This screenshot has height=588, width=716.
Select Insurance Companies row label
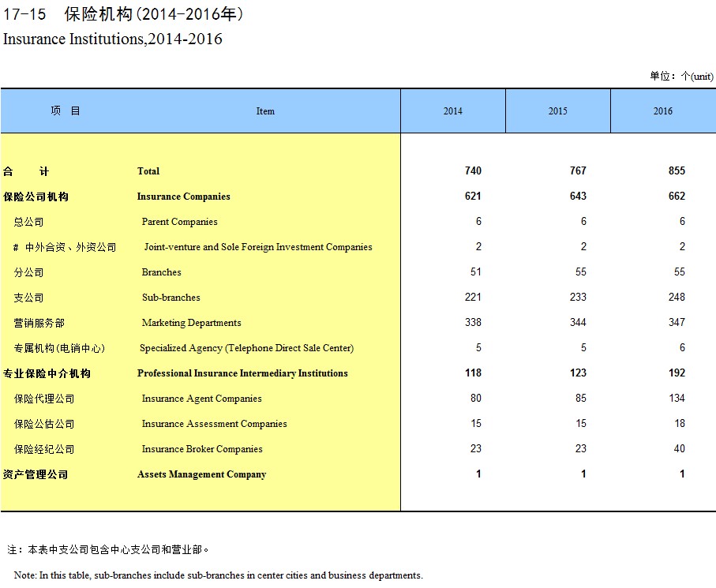184,197
